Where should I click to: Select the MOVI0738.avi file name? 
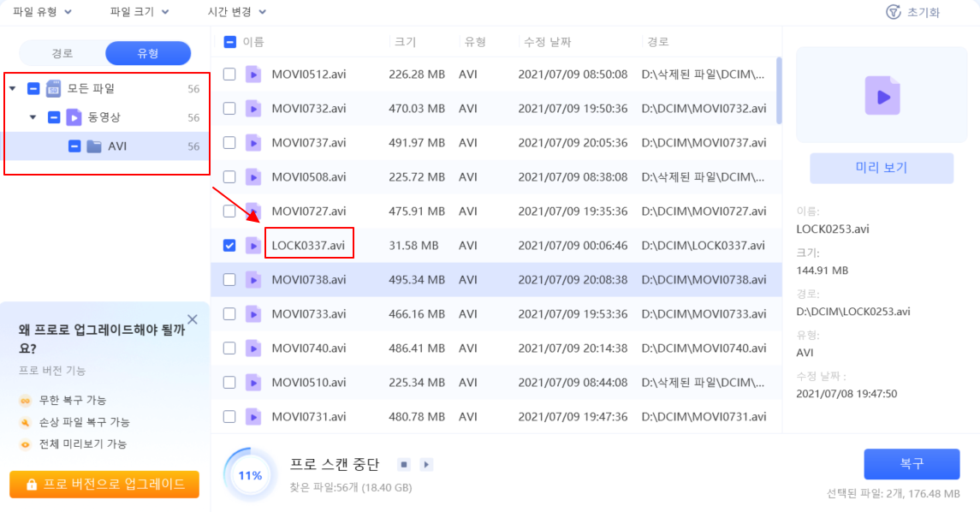tap(309, 280)
